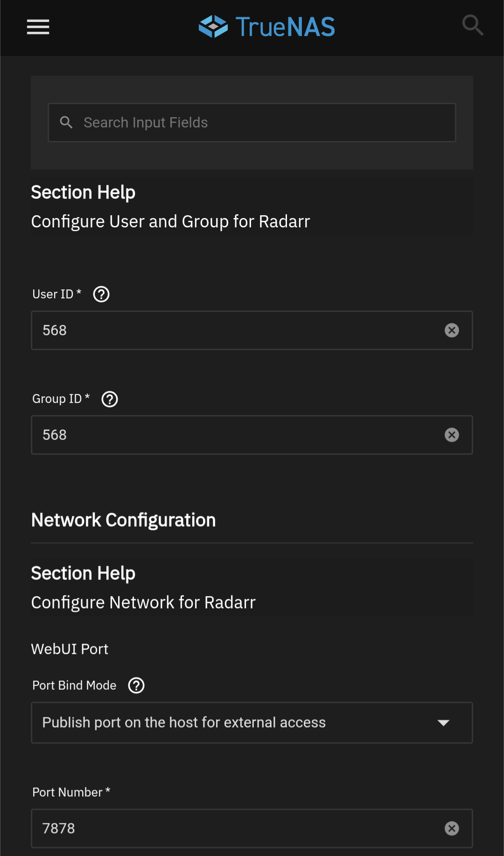Viewport: 504px width, 856px height.
Task: Click the WebUI Port label
Action: tap(70, 649)
